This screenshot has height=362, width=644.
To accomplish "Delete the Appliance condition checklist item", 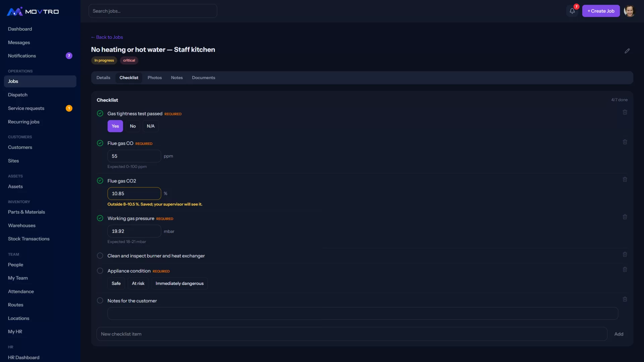I will (625, 269).
